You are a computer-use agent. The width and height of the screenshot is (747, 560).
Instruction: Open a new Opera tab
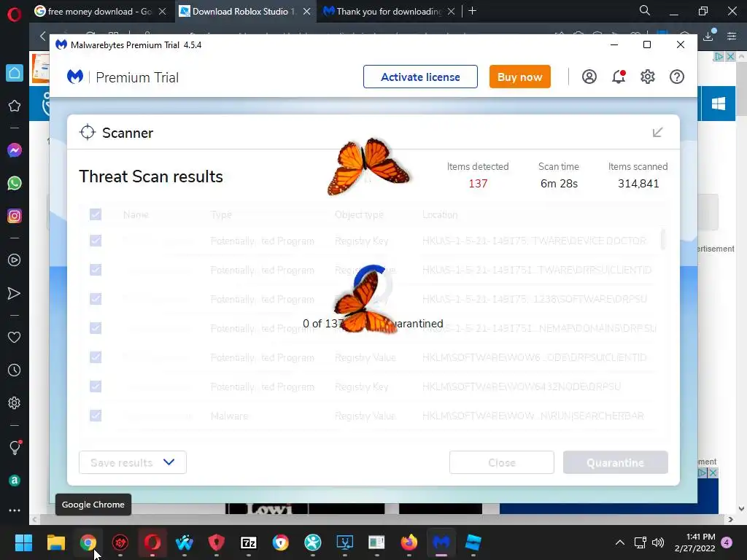point(472,11)
